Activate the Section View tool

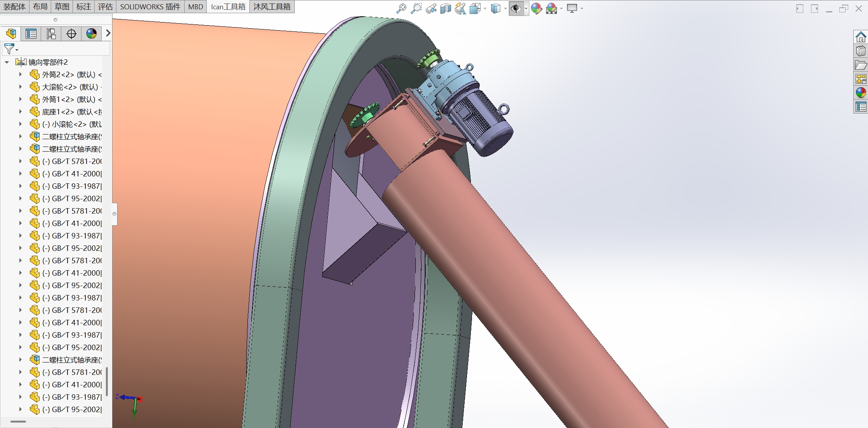click(445, 8)
